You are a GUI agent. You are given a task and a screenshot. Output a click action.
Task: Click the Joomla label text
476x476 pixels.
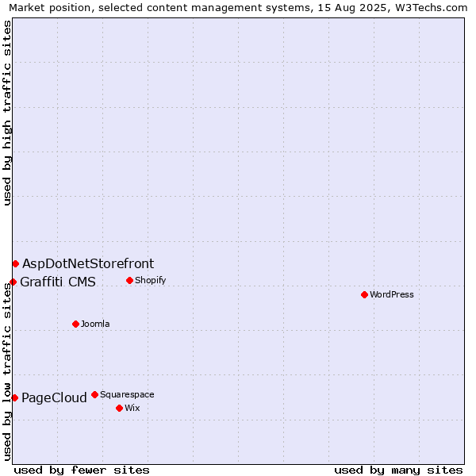coord(95,324)
